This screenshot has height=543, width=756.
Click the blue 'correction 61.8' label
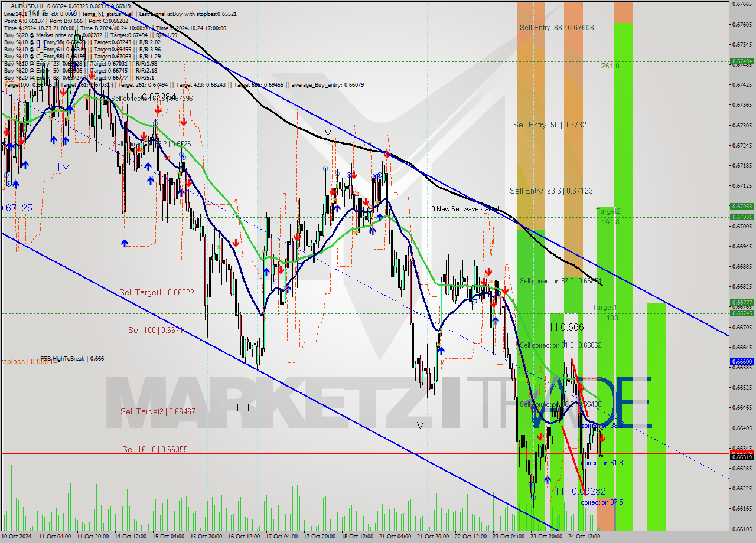coord(601,463)
